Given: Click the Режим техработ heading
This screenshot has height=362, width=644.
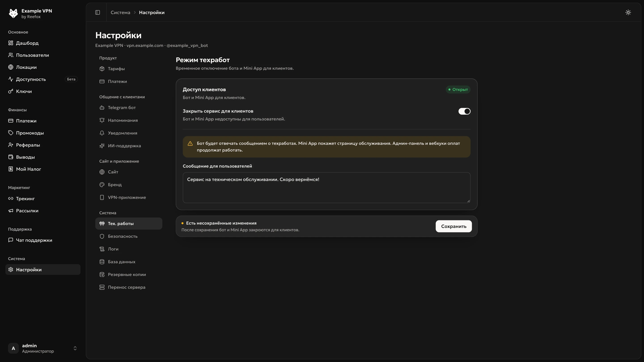Looking at the screenshot, I should (203, 60).
